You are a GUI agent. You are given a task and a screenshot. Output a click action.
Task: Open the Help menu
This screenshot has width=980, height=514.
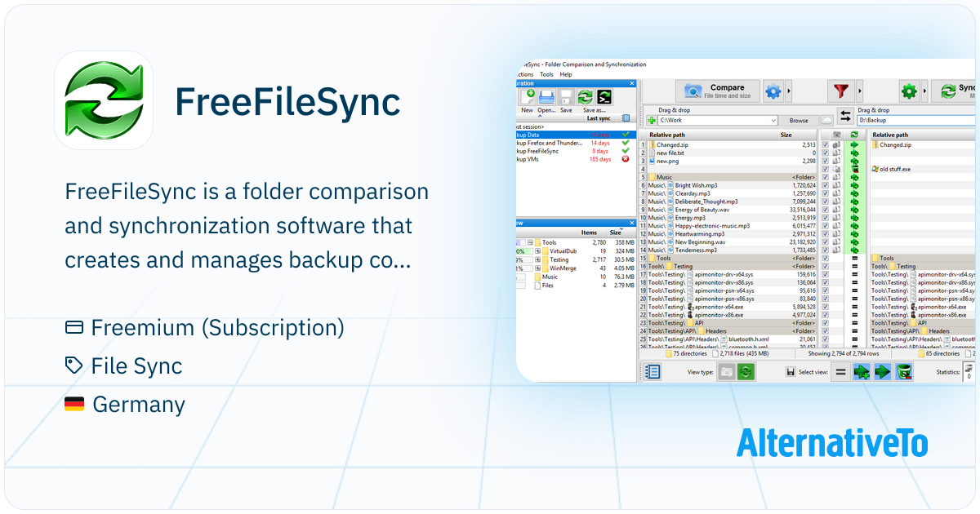(565, 74)
